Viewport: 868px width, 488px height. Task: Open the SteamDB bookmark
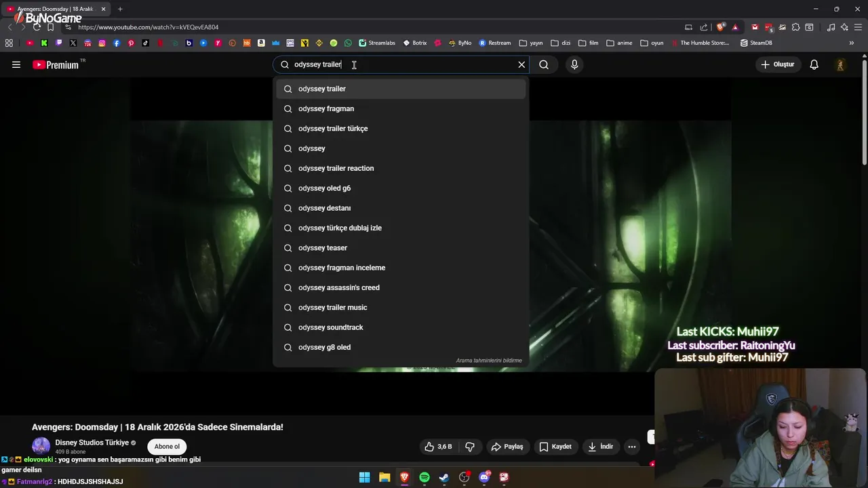[x=756, y=43]
